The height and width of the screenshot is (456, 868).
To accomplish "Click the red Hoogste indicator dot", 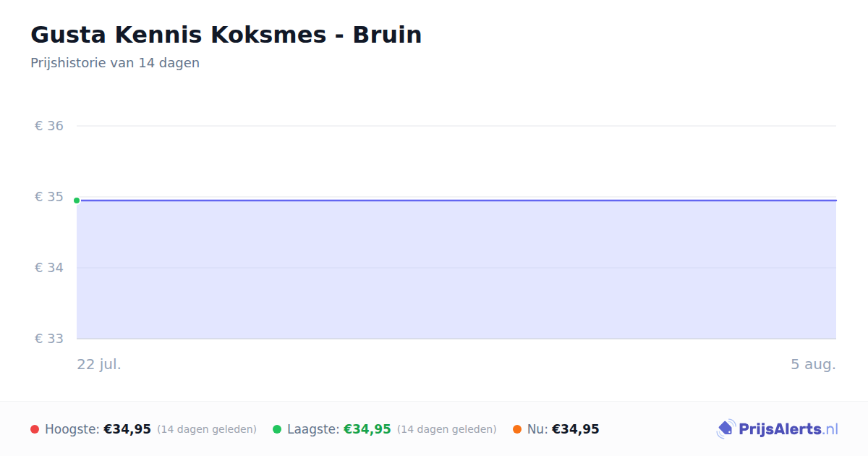I will 35,429.
